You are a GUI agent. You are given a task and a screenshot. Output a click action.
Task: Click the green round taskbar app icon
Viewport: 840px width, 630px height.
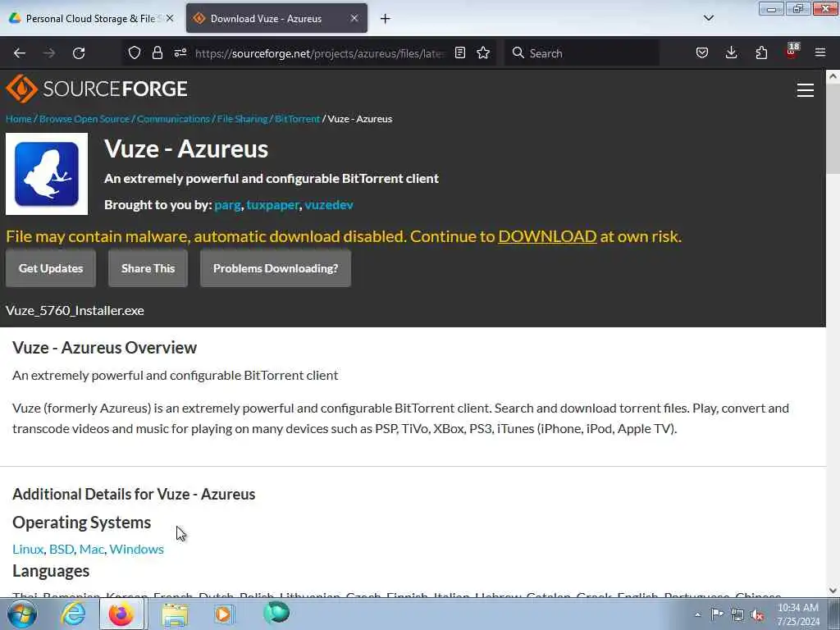pos(276,613)
